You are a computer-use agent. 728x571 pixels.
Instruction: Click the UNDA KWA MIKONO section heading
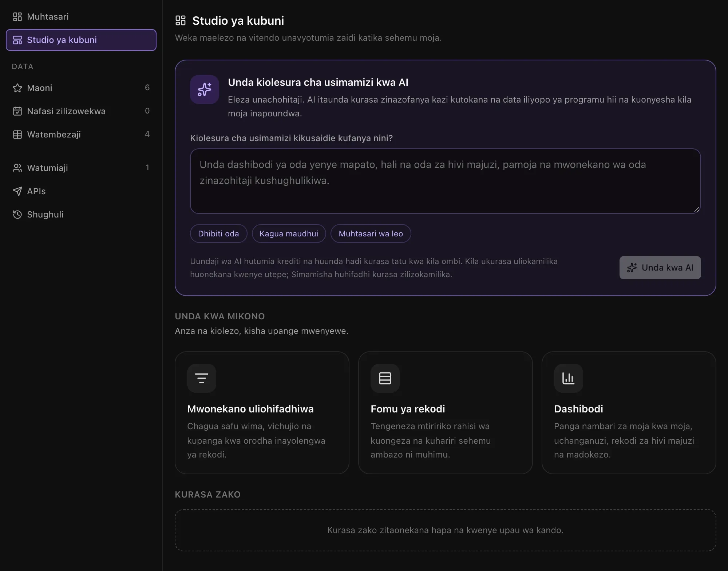coord(220,316)
